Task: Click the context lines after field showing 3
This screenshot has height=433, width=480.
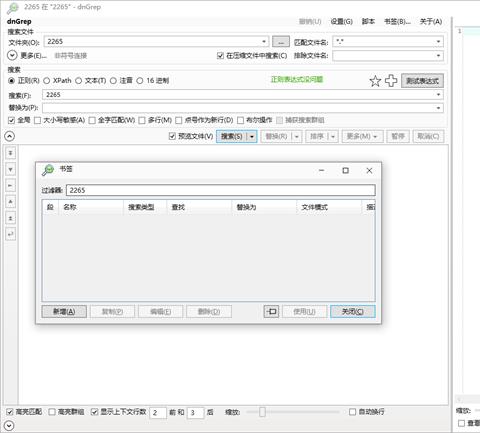Action: pyautogui.click(x=196, y=413)
